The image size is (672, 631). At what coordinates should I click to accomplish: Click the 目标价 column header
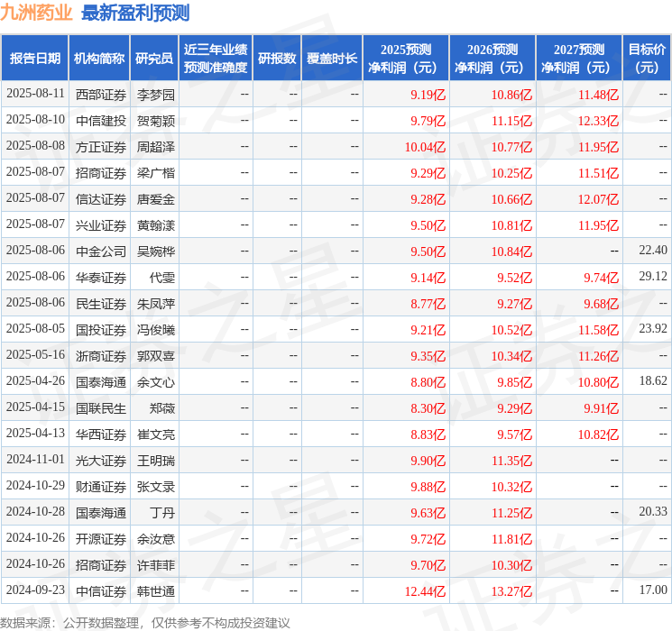click(x=647, y=59)
